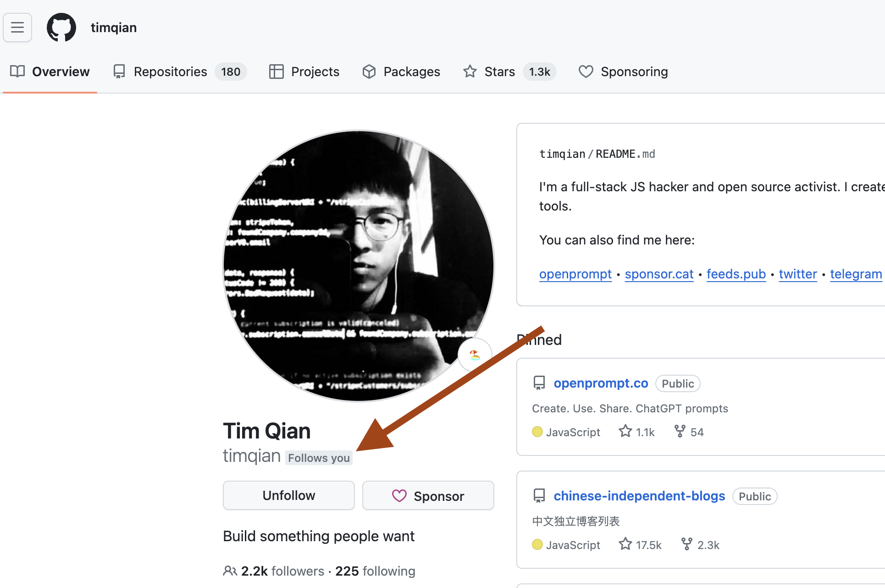Viewport: 885px width, 588px height.
Task: Open the feeds.pub link
Action: [736, 274]
